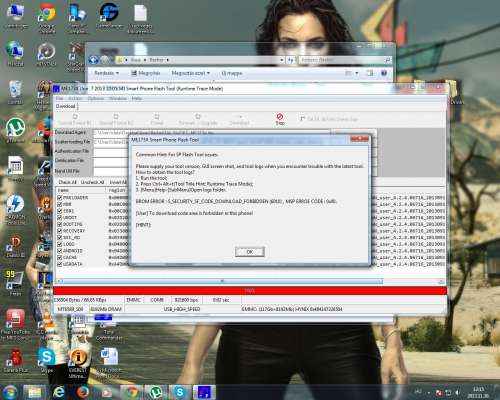Click the Windows Start button
Image resolution: width=500 pixels, height=400 pixels.
[x=10, y=392]
